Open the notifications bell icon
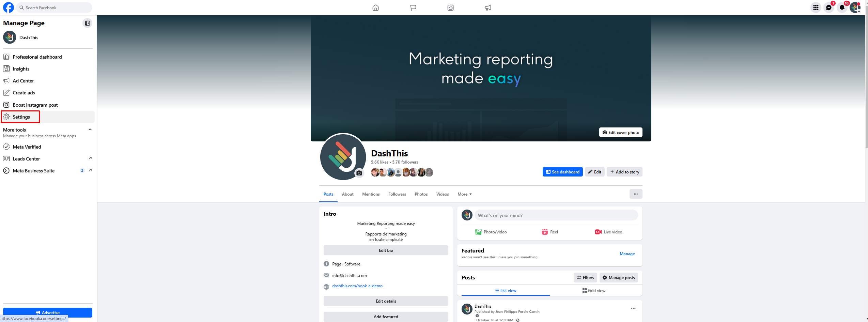Image resolution: width=868 pixels, height=322 pixels. pyautogui.click(x=842, y=7)
